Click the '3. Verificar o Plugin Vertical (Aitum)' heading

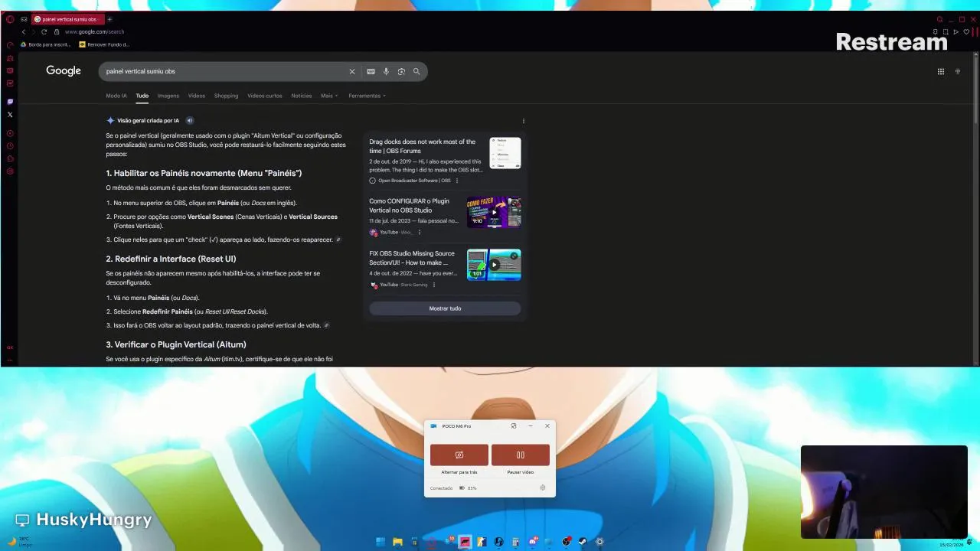tap(176, 344)
